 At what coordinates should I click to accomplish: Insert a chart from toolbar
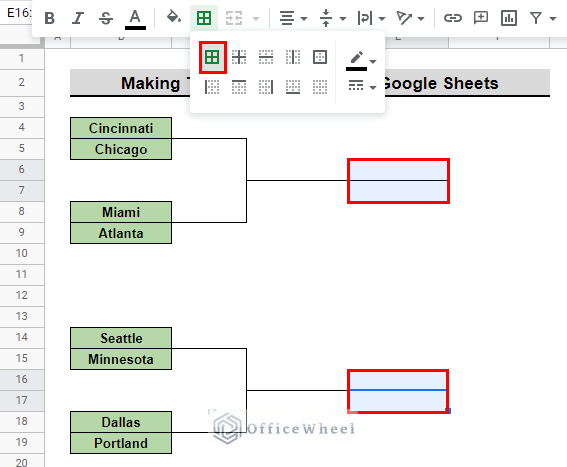pyautogui.click(x=509, y=18)
